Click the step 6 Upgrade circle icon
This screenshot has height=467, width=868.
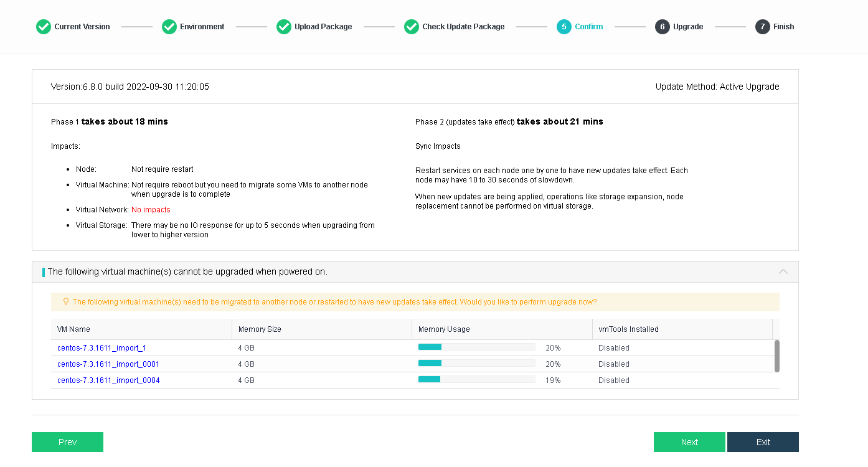[x=662, y=27]
